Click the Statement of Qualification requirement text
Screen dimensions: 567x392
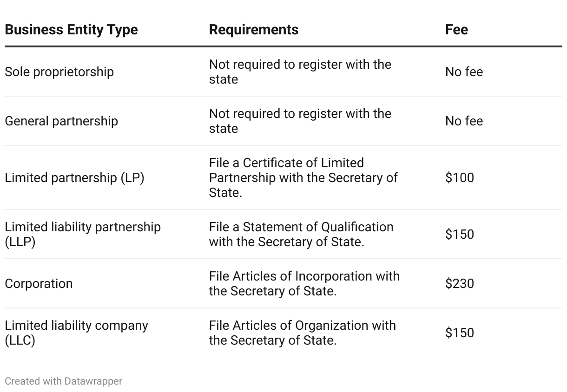[x=301, y=235]
